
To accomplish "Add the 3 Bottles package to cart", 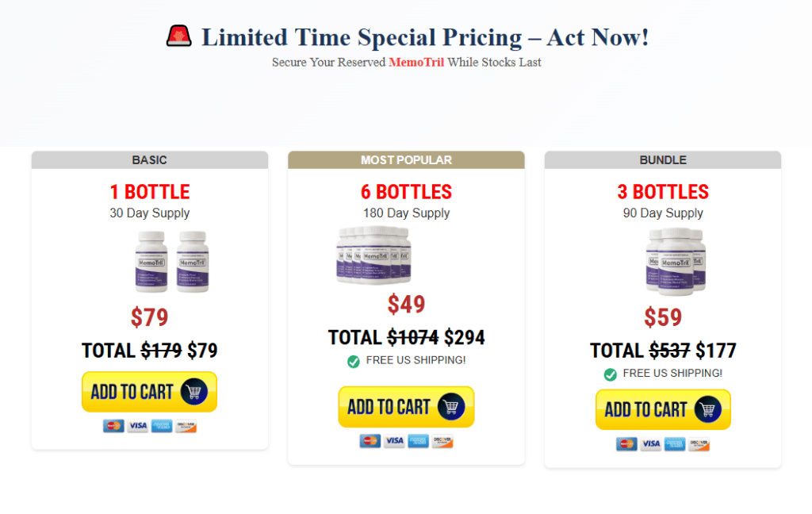I will [x=663, y=409].
